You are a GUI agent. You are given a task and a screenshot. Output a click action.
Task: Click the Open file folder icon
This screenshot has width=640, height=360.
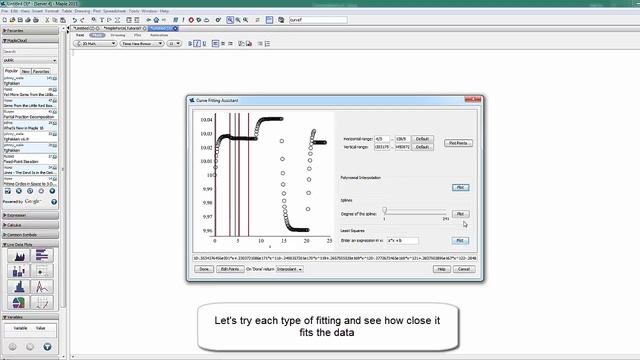(x=12, y=20)
